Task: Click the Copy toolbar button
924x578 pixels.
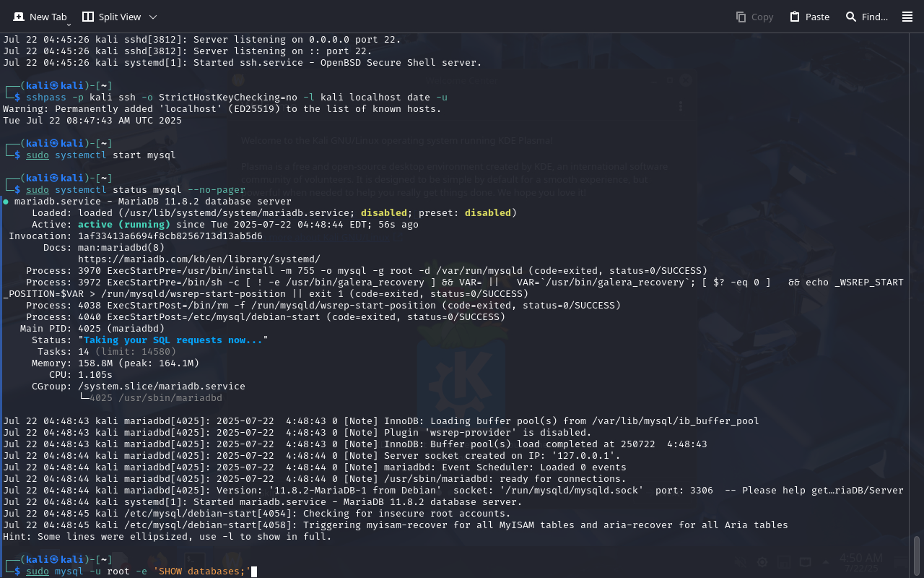Action: 754,17
